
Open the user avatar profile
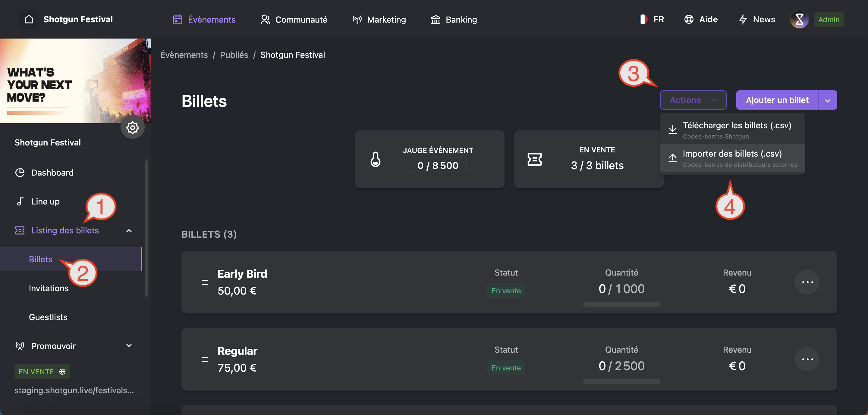tap(799, 19)
